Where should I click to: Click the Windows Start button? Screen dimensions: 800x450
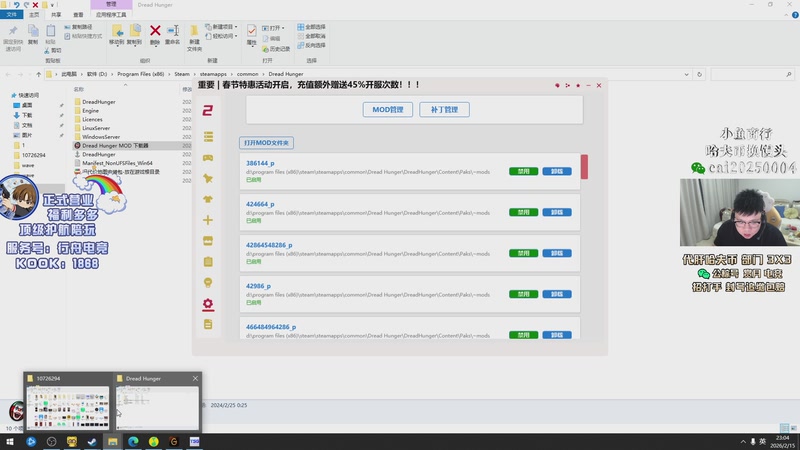(x=10, y=442)
